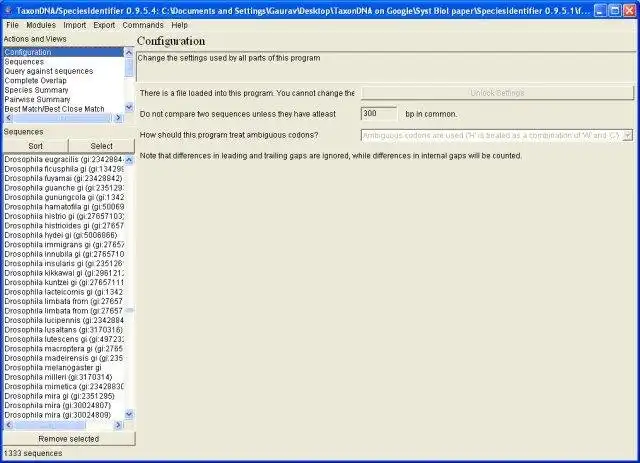
Task: Select Configuration in Actions and Views
Action: (63, 52)
